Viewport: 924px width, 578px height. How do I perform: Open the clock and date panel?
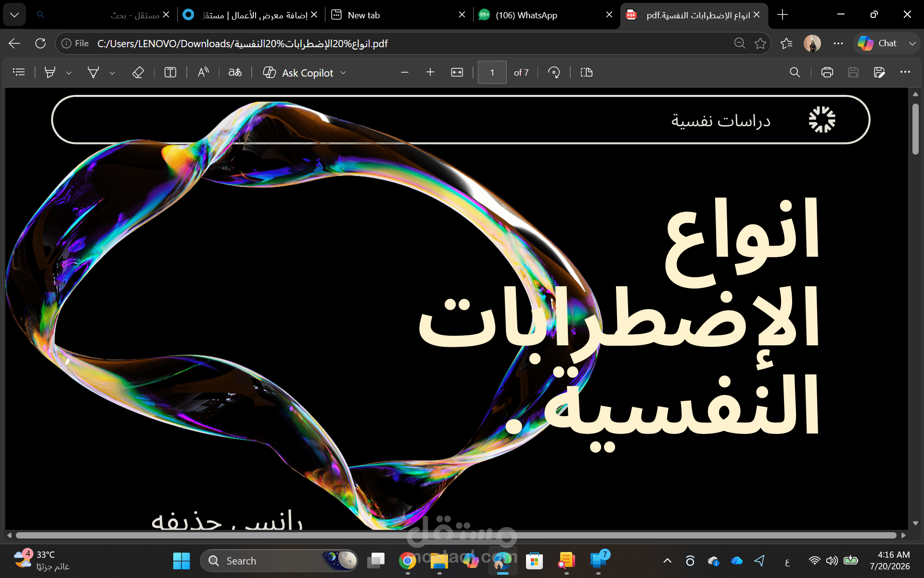[890, 561]
